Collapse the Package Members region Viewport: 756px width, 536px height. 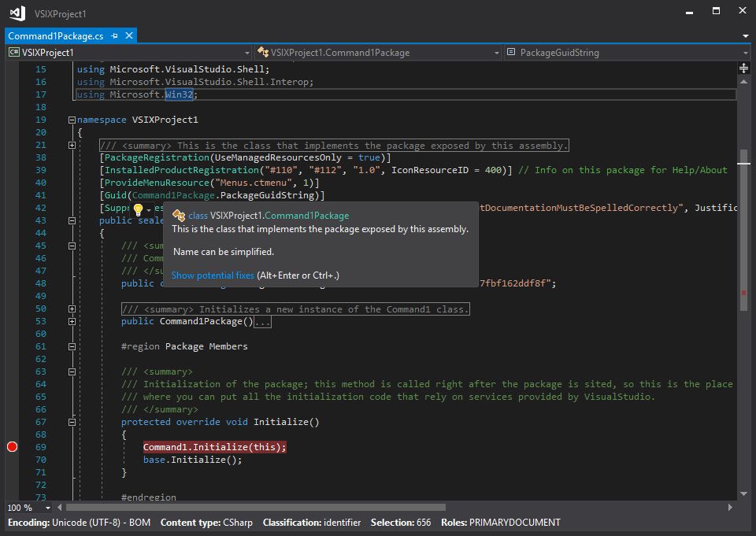72,346
